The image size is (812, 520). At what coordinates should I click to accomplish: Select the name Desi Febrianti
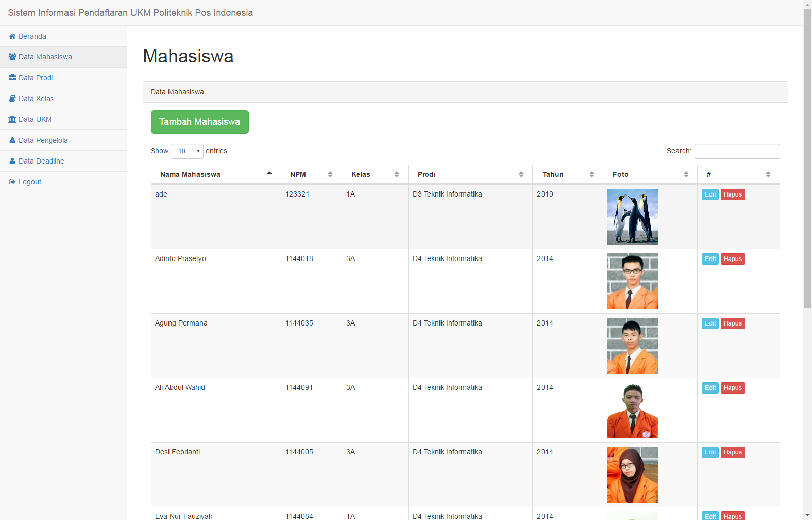[x=178, y=452]
